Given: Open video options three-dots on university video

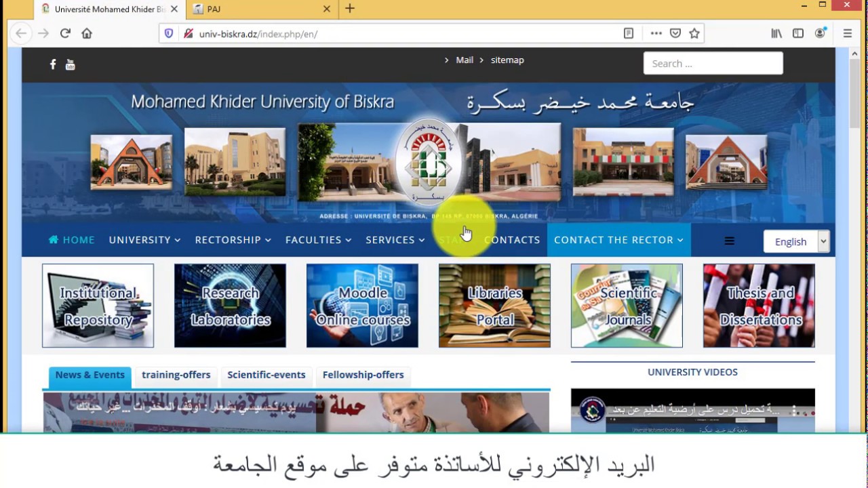Looking at the screenshot, I should tap(795, 410).
